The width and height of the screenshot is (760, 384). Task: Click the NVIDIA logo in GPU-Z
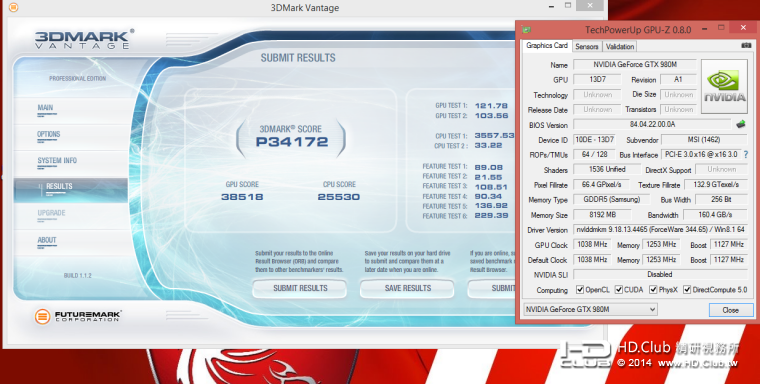pos(724,86)
